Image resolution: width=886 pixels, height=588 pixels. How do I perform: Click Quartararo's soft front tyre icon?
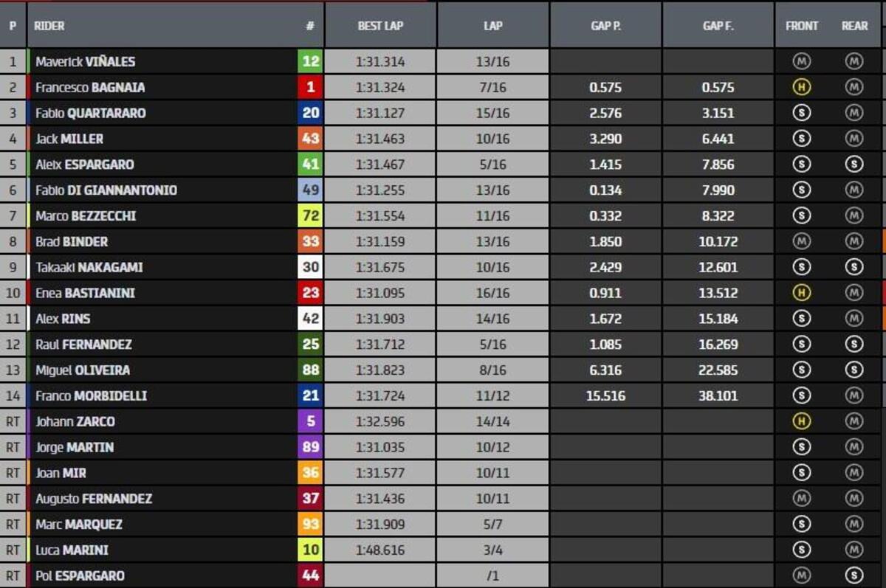pos(801,113)
